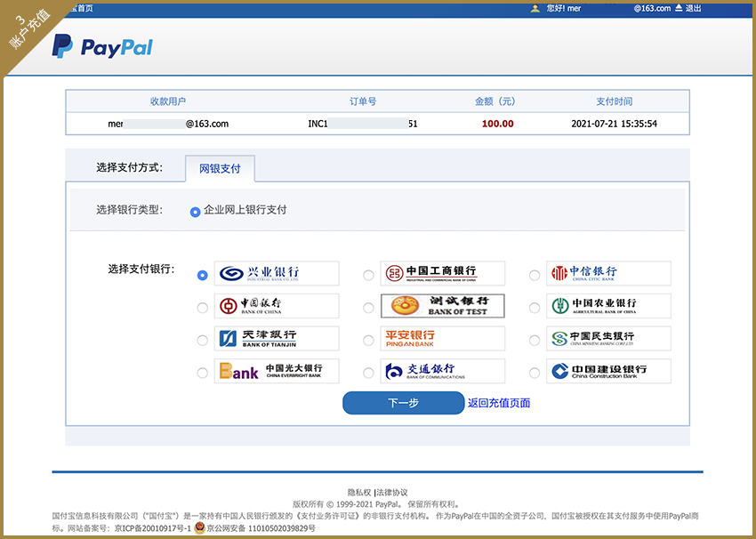756x539 pixels.
Task: Click the 中国工商银行 ICBC logo
Action: tap(443, 273)
